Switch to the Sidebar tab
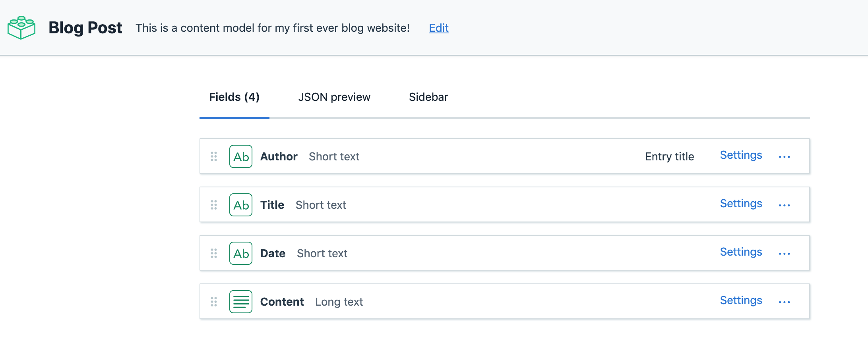 tap(428, 97)
